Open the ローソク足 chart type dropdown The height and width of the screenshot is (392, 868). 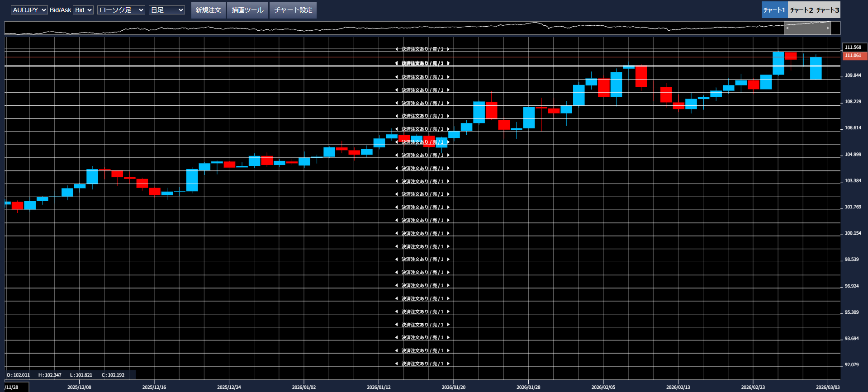click(121, 10)
